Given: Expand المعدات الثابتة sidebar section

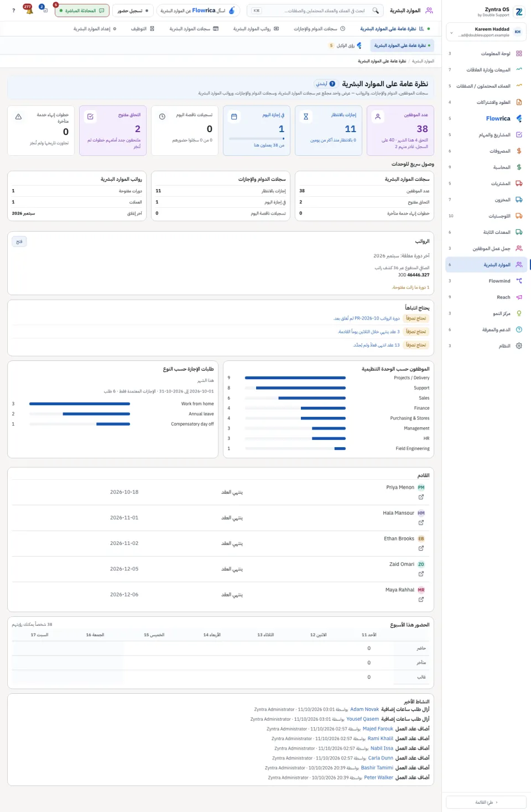Looking at the screenshot, I should point(486,232).
